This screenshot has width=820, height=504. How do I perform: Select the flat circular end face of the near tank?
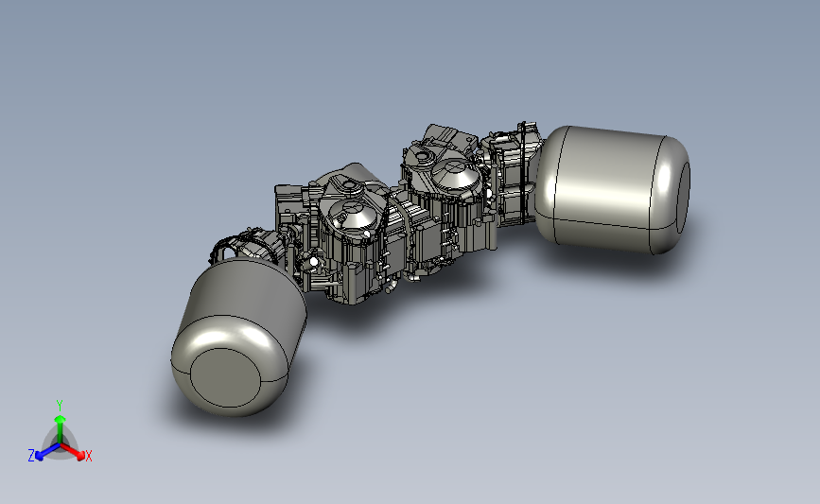(x=225, y=377)
